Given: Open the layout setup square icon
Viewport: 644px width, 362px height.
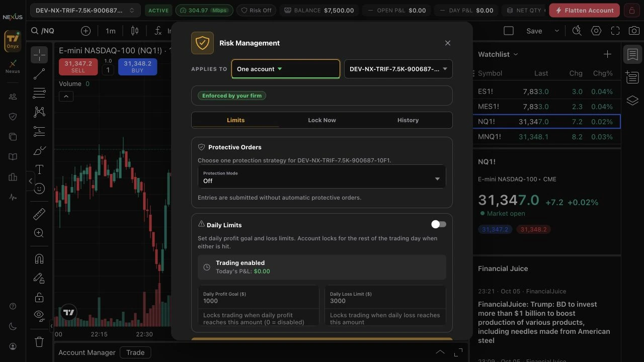Looking at the screenshot, I should coord(509,31).
